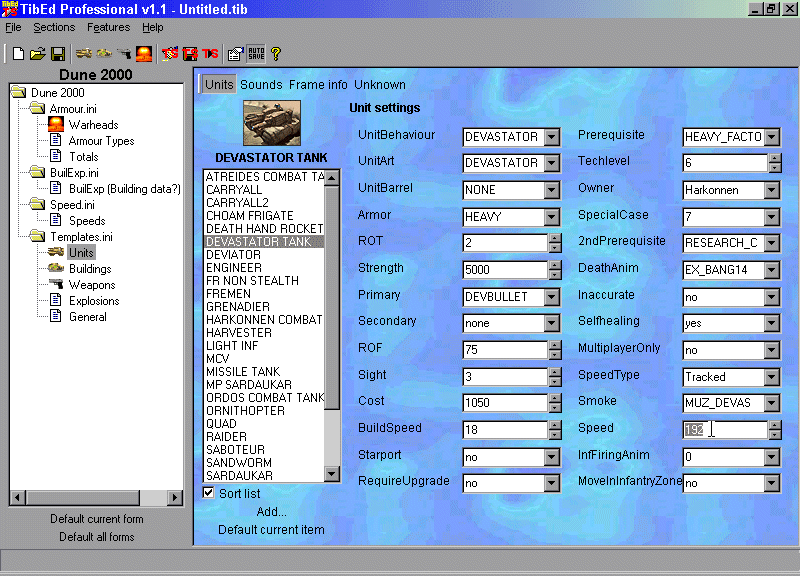The image size is (800, 576).
Task: Select the Units tab
Action: pyautogui.click(x=219, y=85)
